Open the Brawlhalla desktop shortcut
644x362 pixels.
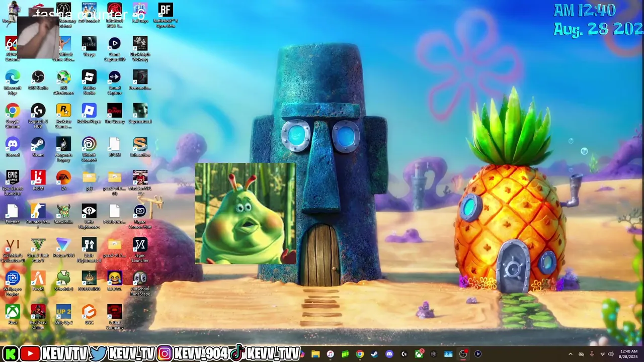63,214
